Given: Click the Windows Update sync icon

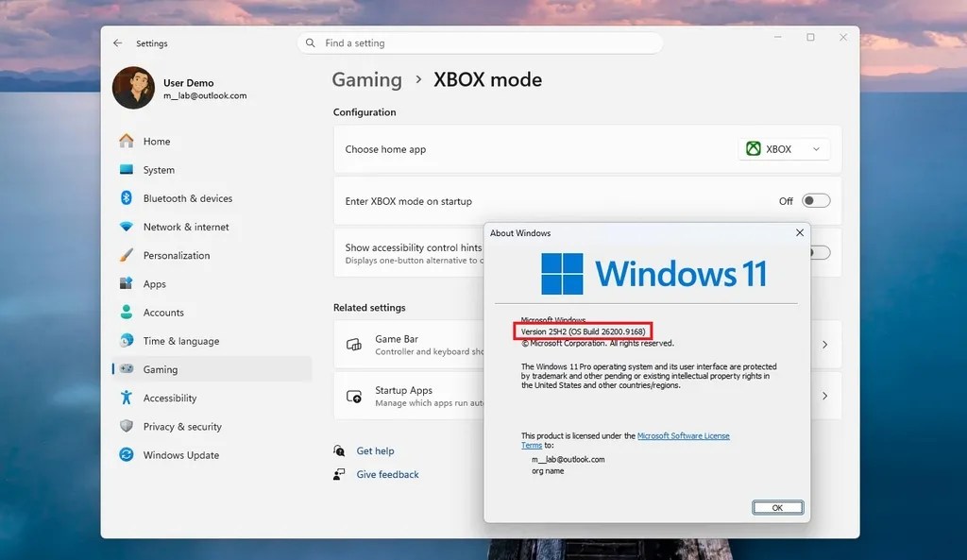Looking at the screenshot, I should pyautogui.click(x=127, y=454).
